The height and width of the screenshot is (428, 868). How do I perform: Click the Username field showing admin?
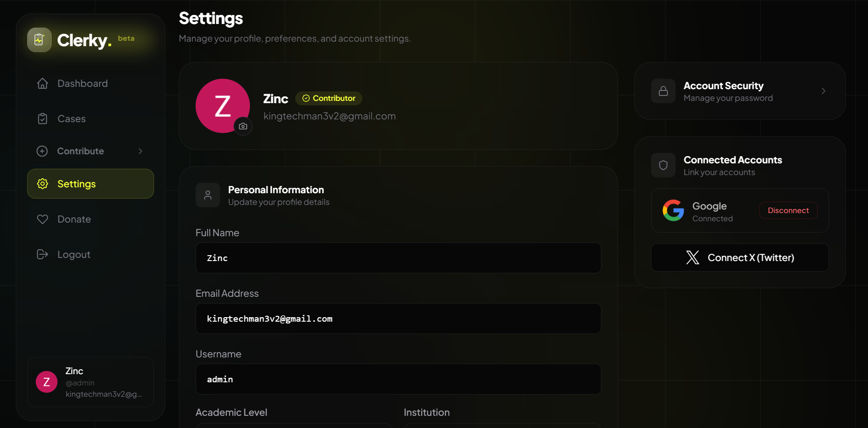(398, 379)
